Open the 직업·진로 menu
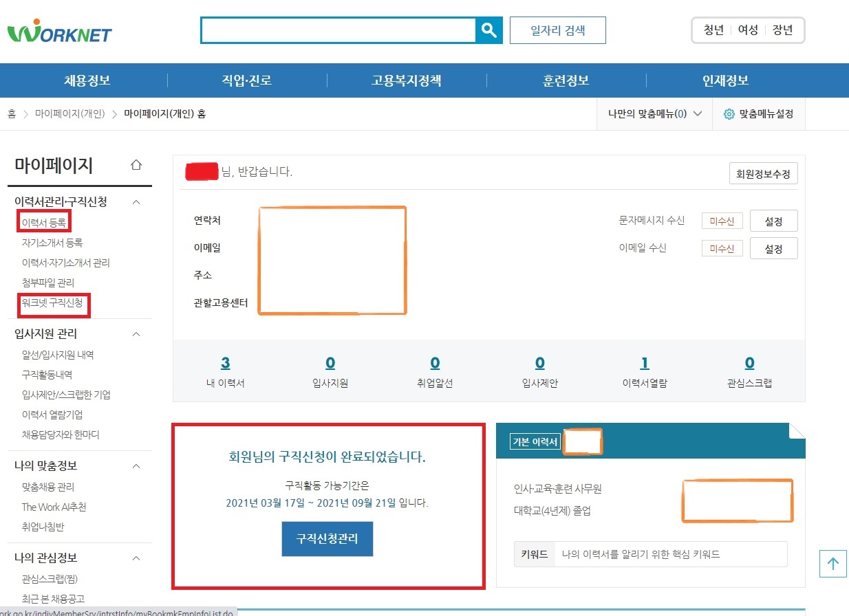The height and width of the screenshot is (616, 849). [x=247, y=80]
